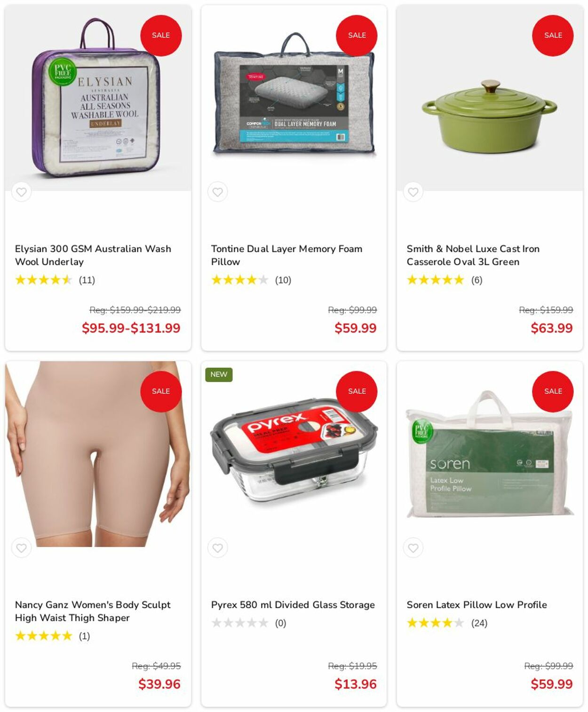The height and width of the screenshot is (712, 588).
Task: Add Elysian Wool Underlay to wishlist heart
Action: click(22, 192)
